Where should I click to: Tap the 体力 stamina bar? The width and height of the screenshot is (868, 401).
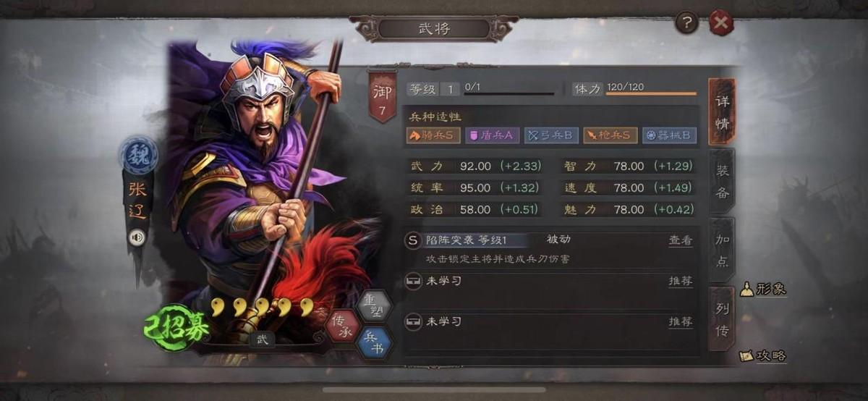tap(634, 89)
